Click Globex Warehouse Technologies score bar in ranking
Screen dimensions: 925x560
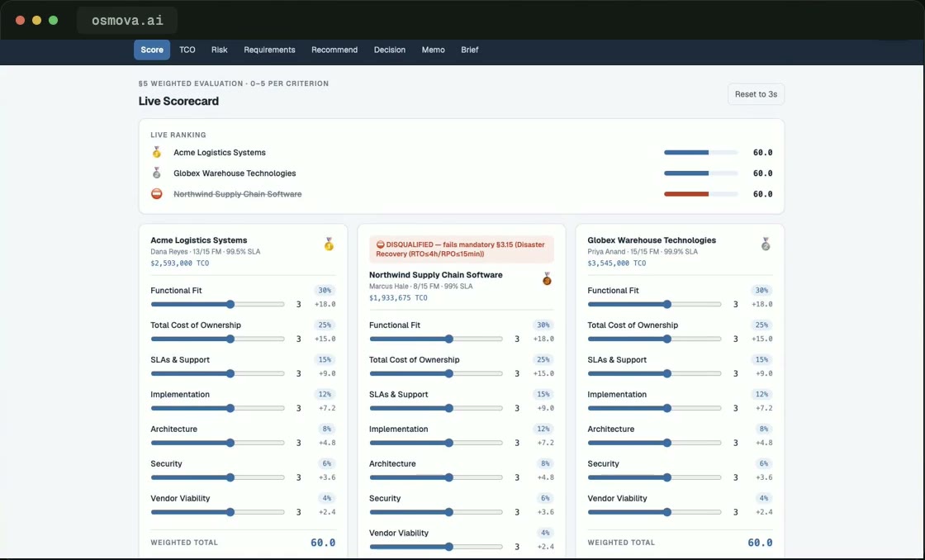pos(701,173)
